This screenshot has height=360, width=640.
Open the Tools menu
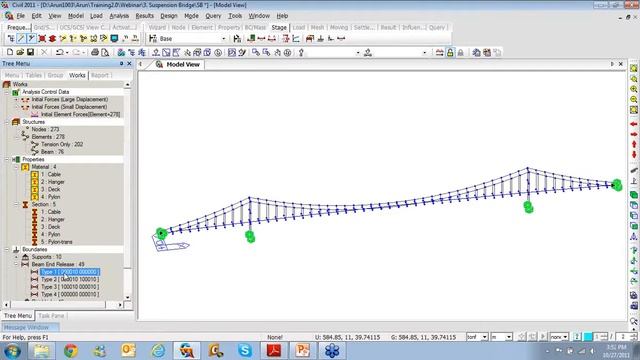tap(235, 16)
